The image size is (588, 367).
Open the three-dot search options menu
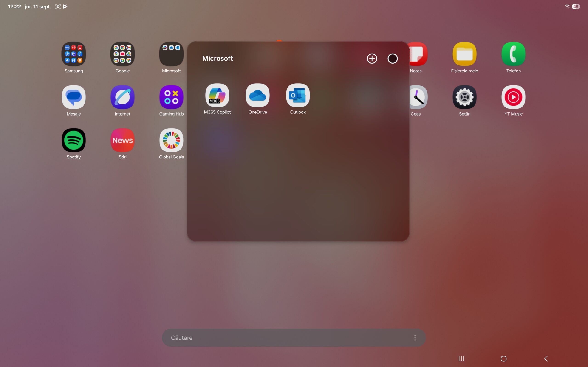(415, 338)
